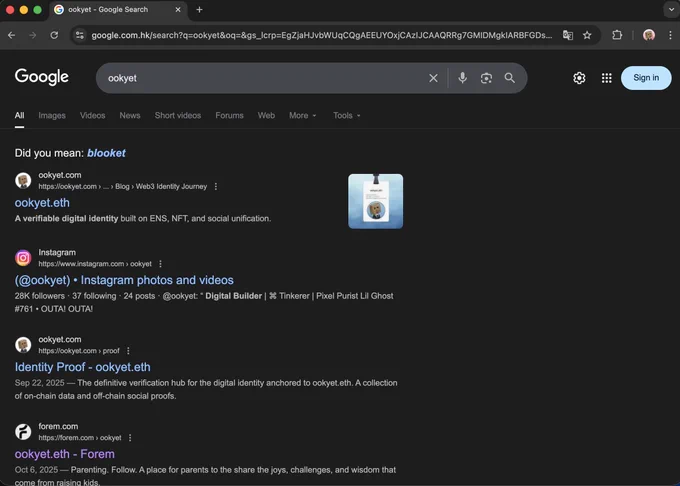This screenshot has height=486, width=680.
Task: Translate this page with the translate icon
Action: tap(568, 35)
